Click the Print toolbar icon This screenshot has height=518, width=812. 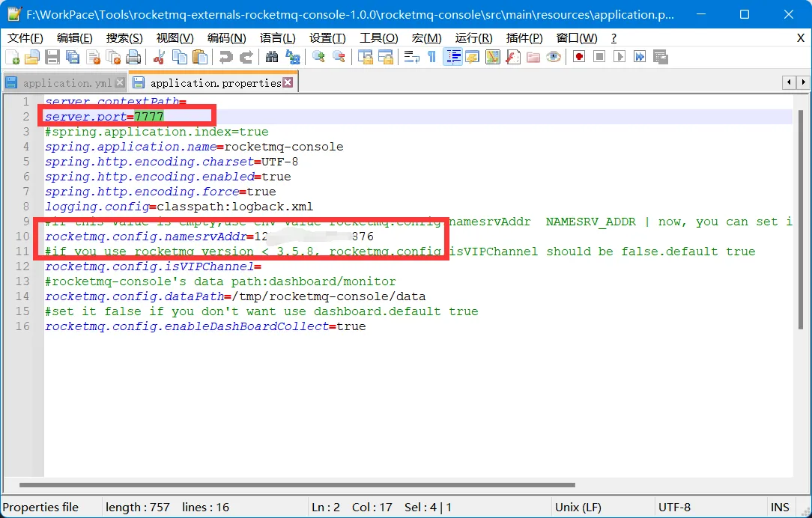click(133, 57)
